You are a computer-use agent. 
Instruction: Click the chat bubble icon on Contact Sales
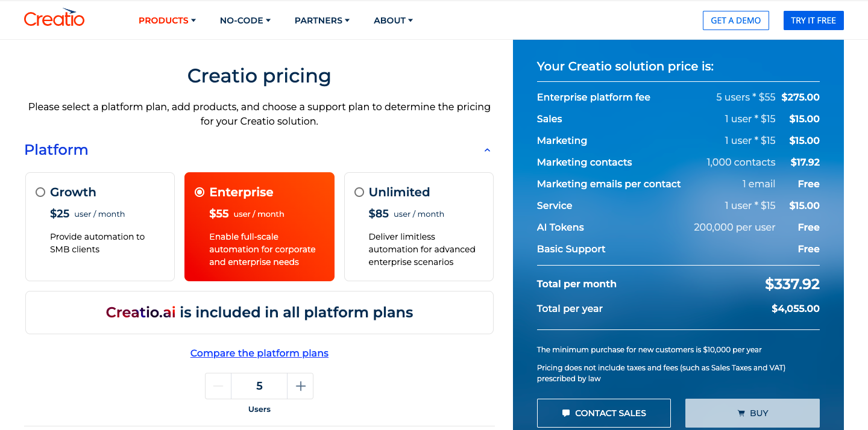tap(565, 413)
